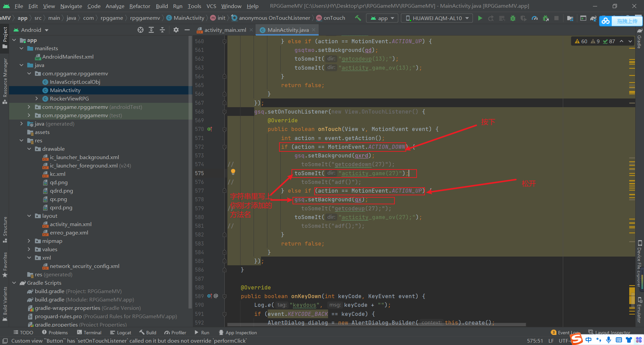The height and width of the screenshot is (345, 644).
Task: Start debugging app with the bug icon
Action: pyautogui.click(x=513, y=18)
